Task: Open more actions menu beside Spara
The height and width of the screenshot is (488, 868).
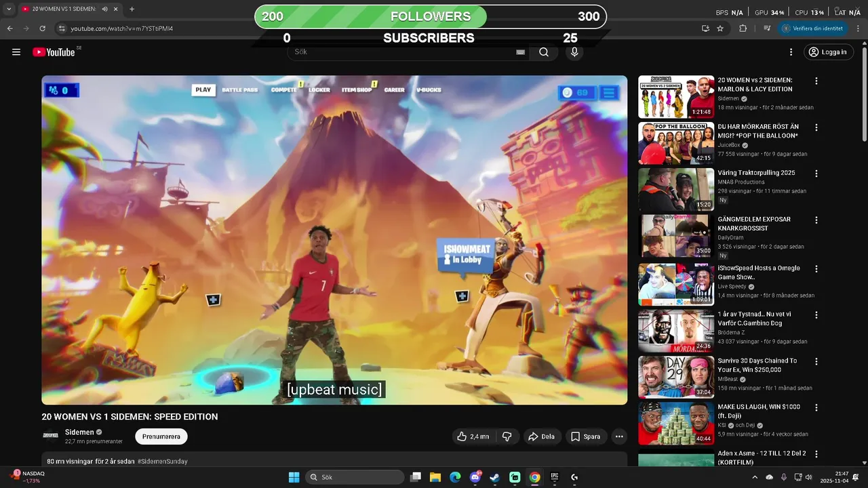Action: click(x=619, y=436)
